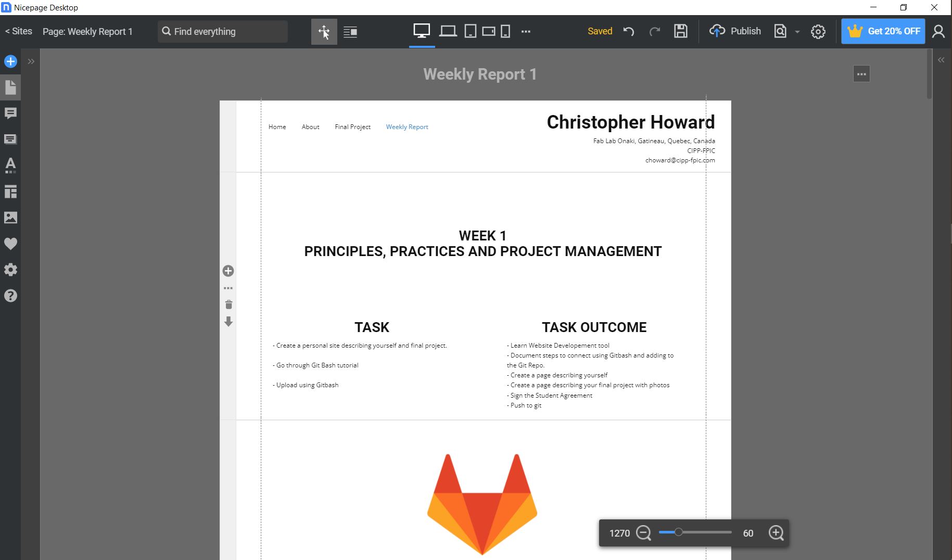Add a block with the section plus icon

[228, 271]
